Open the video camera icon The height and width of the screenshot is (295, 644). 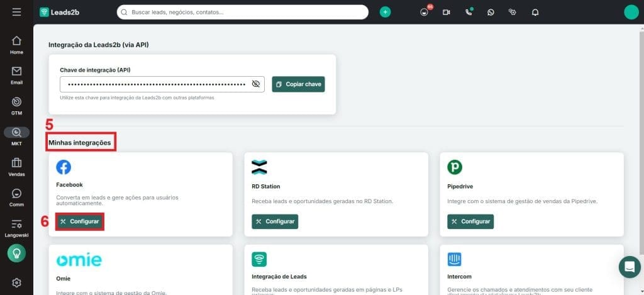(447, 13)
